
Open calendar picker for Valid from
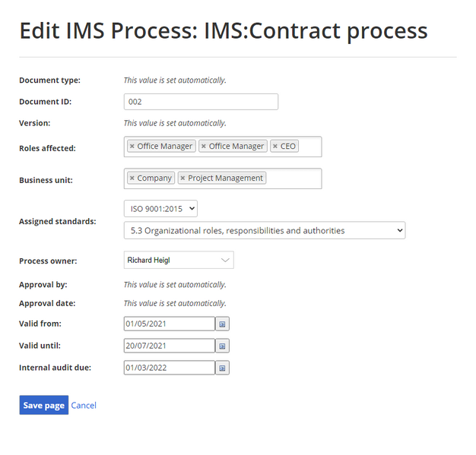click(222, 324)
